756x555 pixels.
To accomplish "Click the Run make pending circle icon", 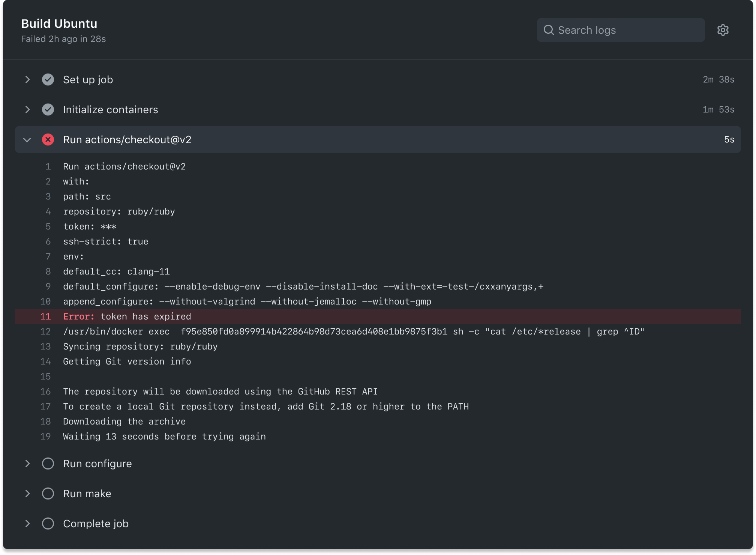I will (x=48, y=493).
